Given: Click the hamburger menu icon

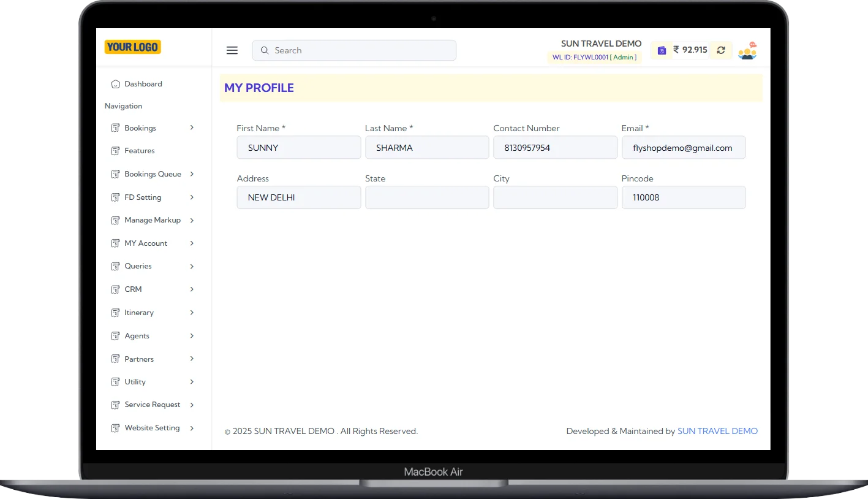Looking at the screenshot, I should coord(232,50).
